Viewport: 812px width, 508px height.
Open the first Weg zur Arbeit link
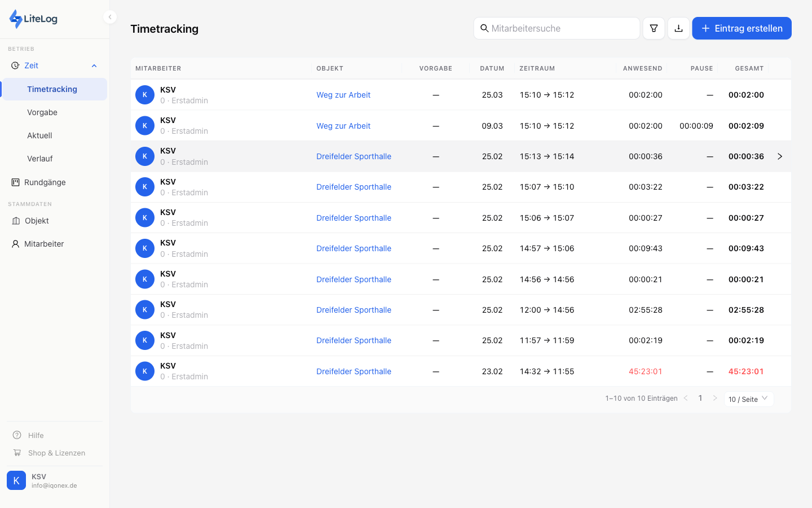[343, 95]
